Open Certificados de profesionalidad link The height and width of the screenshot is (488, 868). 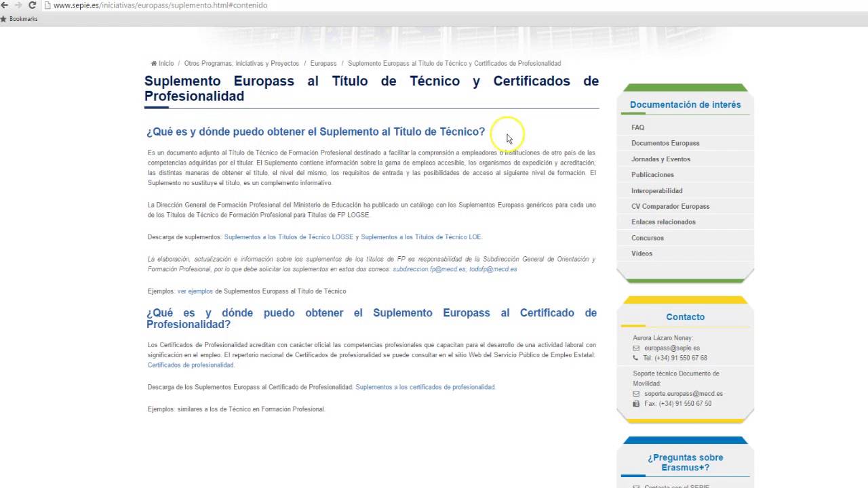point(191,365)
